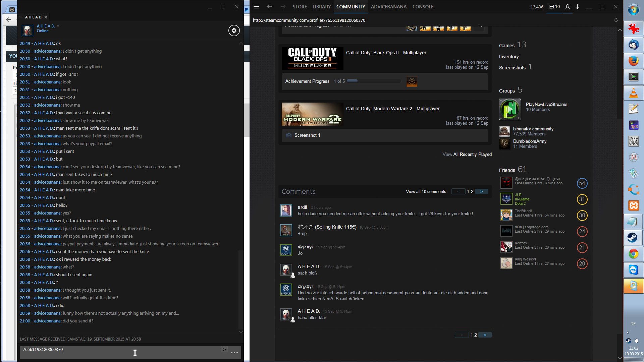
Task: Go to next comments page arrow
Action: (481, 192)
